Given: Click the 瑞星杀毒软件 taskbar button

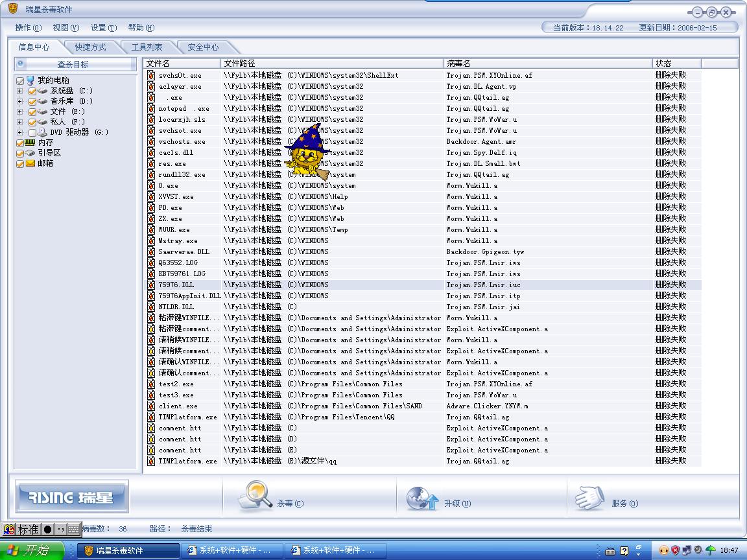Looking at the screenshot, I should point(128,550).
